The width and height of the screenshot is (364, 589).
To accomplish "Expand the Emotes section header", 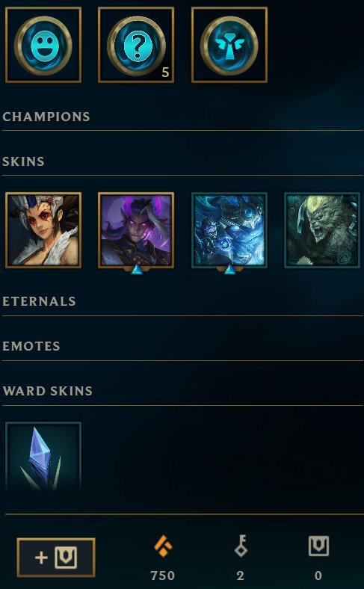I will click(x=31, y=346).
